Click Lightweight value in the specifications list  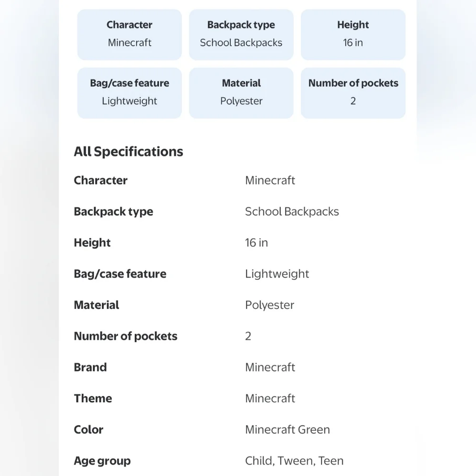pyautogui.click(x=277, y=274)
